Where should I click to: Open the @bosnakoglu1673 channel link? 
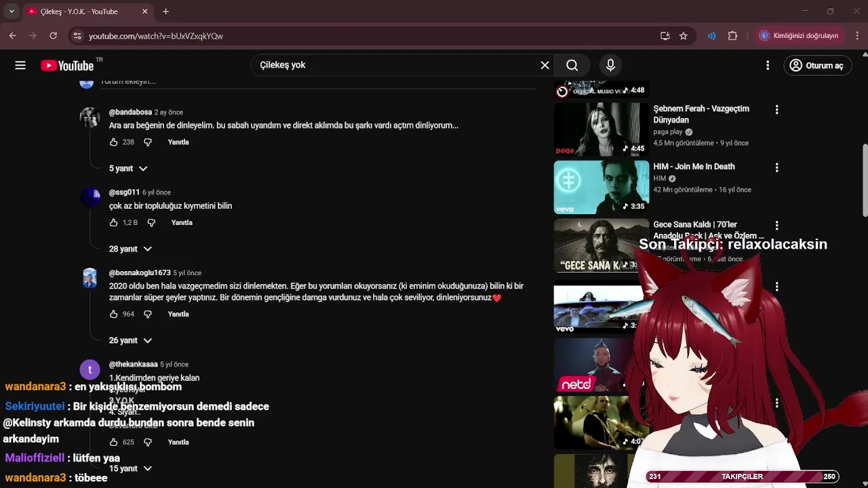click(x=140, y=272)
